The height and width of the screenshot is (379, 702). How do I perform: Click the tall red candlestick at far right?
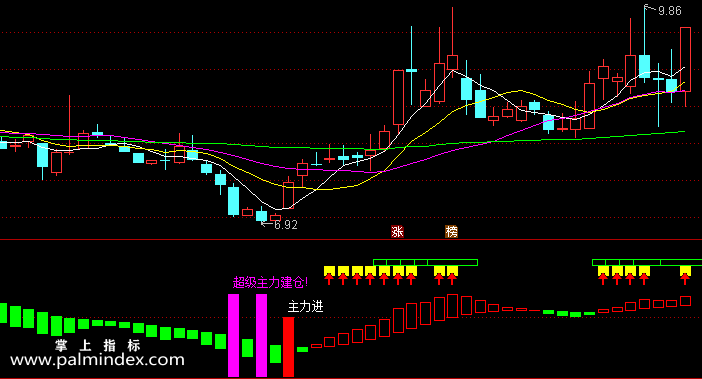[685, 60]
